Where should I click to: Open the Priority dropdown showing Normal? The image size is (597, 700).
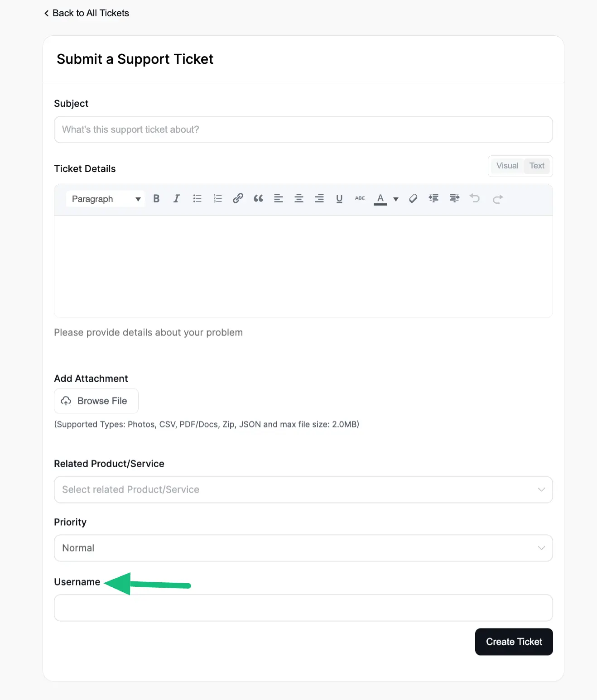303,548
